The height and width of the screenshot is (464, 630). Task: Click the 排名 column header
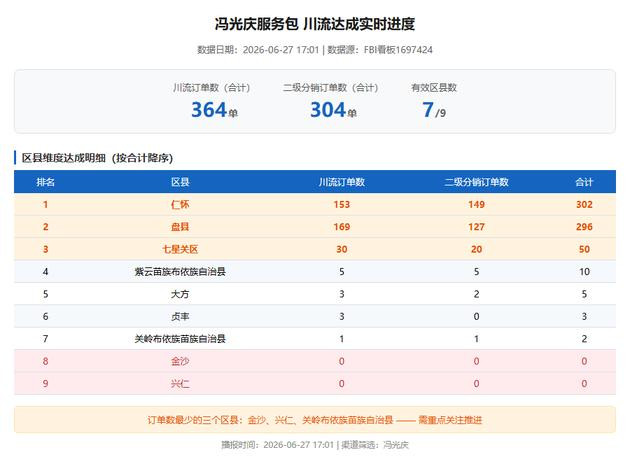(45, 182)
